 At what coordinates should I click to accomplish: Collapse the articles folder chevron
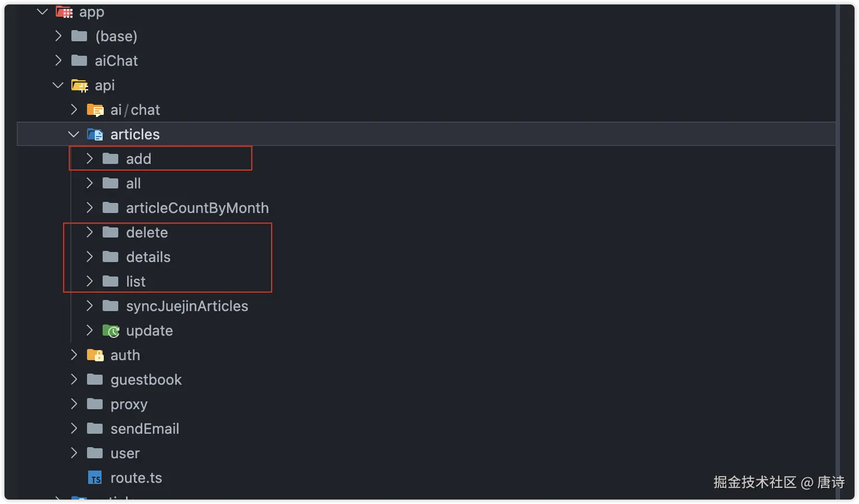(x=74, y=134)
